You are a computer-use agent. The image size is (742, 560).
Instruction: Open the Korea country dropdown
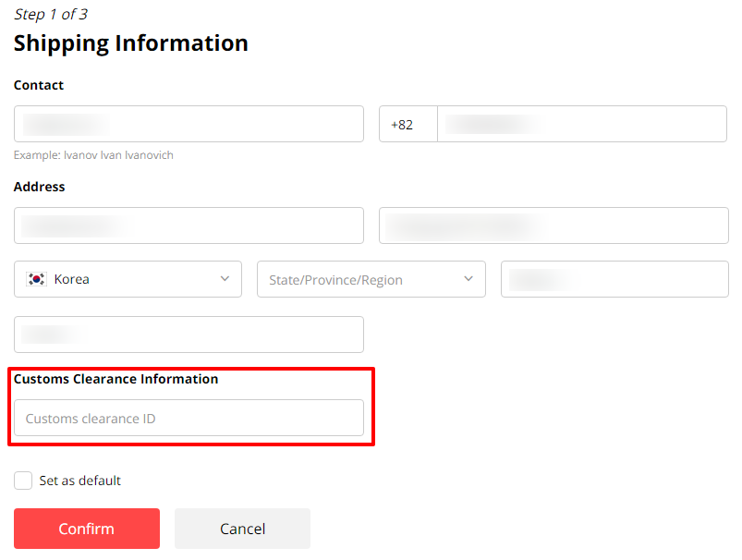(128, 279)
